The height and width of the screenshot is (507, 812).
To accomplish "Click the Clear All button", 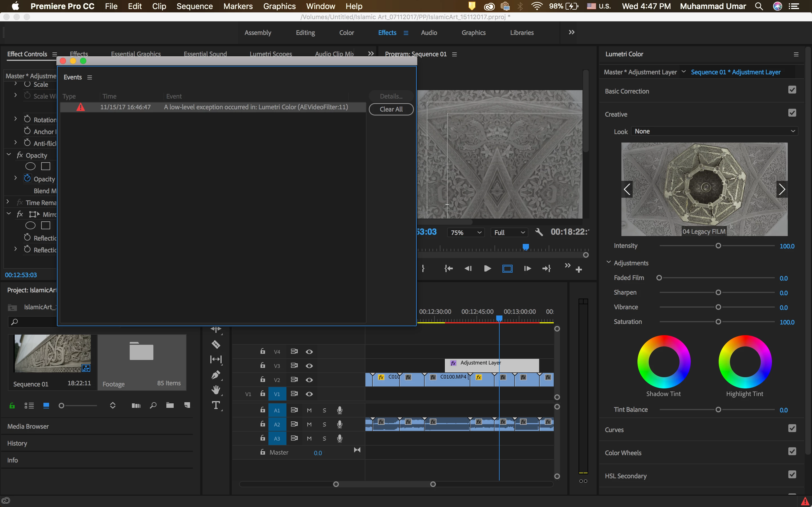I will [x=391, y=109].
